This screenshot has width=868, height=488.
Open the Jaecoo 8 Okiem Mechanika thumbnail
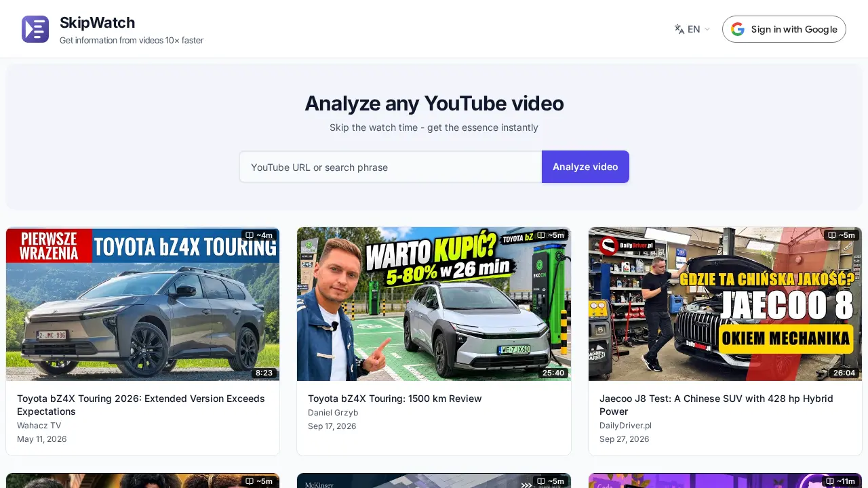click(725, 304)
